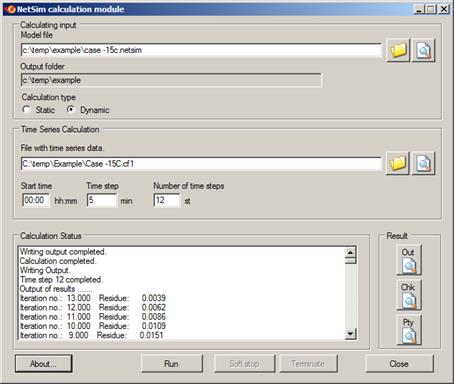Browse for model file with folder icon
The height and width of the screenshot is (384, 454).
(x=398, y=50)
